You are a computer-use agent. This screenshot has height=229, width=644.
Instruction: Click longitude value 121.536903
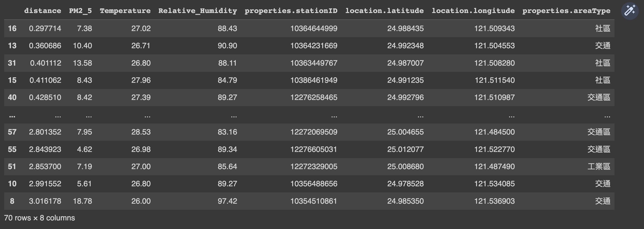click(x=495, y=201)
